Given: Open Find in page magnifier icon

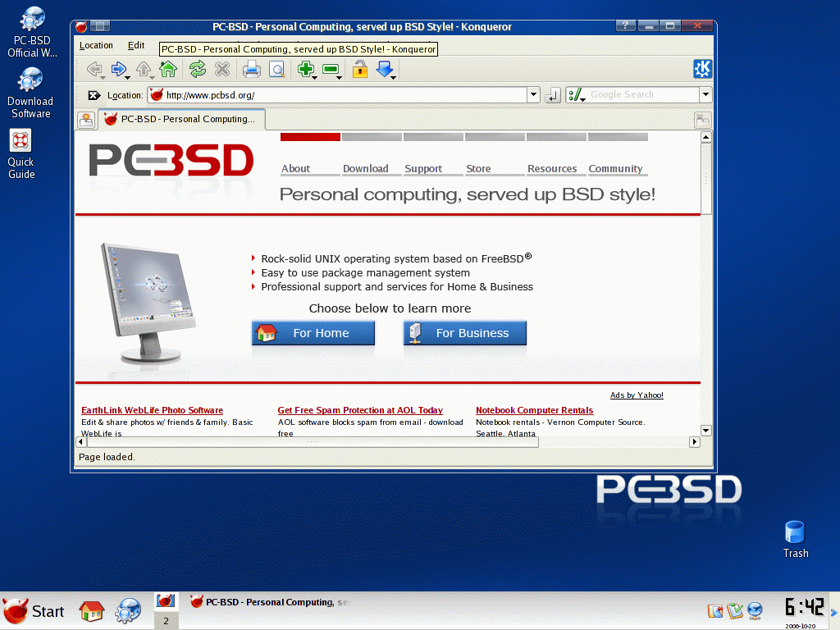Looking at the screenshot, I should click(x=276, y=70).
